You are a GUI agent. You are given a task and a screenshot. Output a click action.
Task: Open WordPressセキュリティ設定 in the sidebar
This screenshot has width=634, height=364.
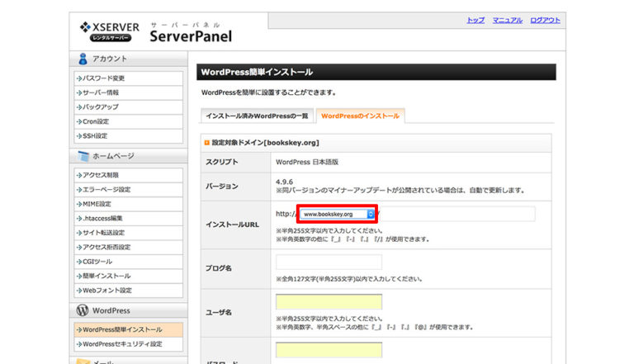[129, 344]
